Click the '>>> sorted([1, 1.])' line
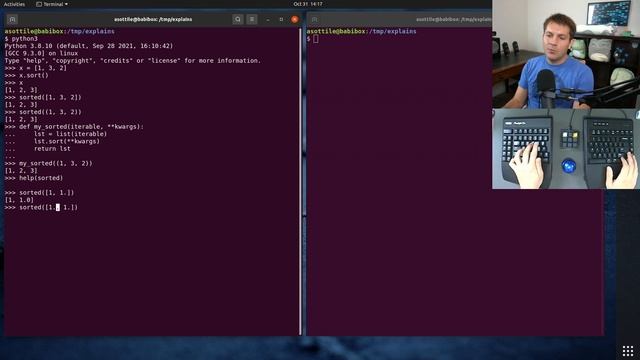The image size is (640, 360). [39, 193]
